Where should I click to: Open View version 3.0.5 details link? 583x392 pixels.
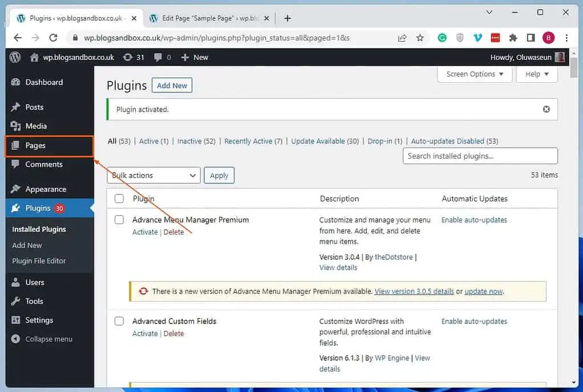[x=414, y=291]
